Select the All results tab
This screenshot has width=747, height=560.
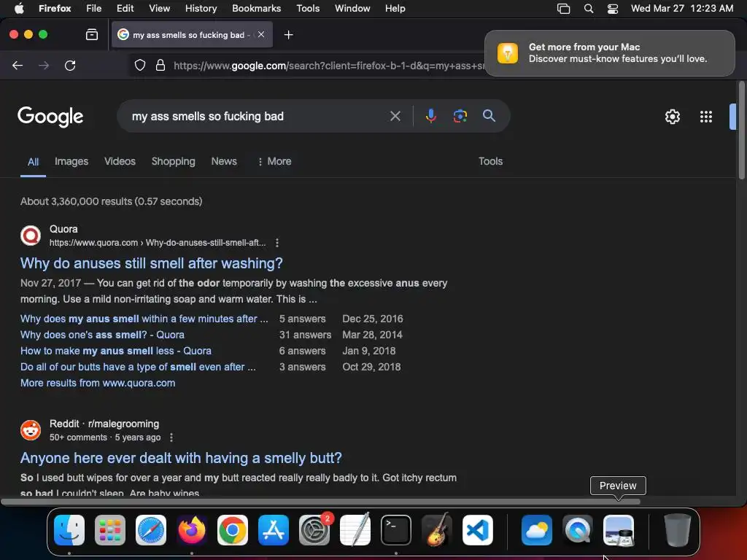pos(33,162)
